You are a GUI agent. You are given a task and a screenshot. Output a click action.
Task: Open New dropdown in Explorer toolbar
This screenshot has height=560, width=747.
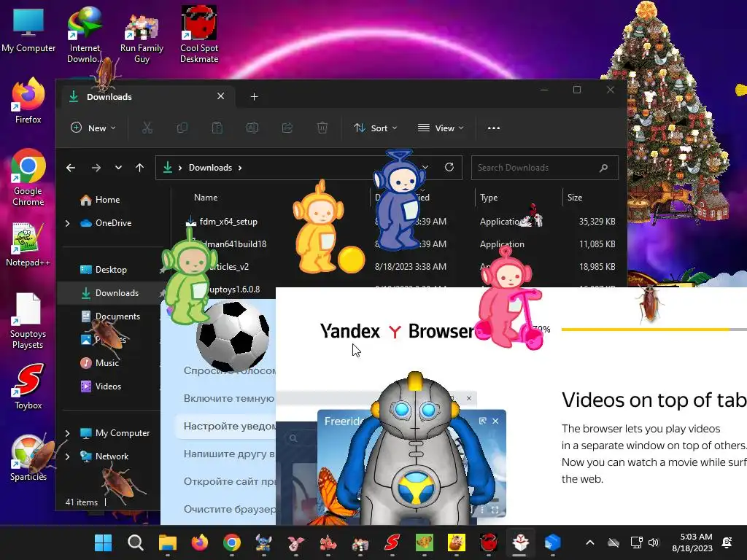[93, 128]
